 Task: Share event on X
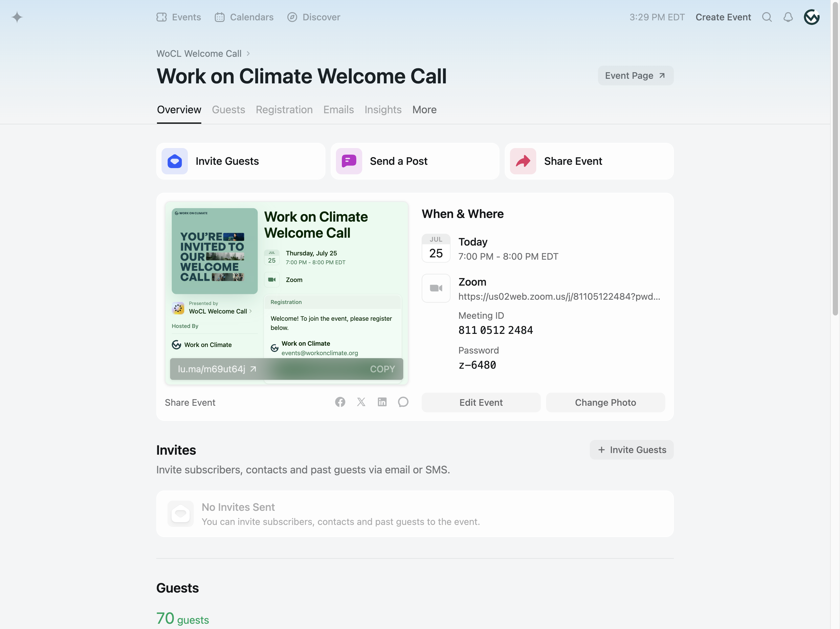pyautogui.click(x=361, y=402)
